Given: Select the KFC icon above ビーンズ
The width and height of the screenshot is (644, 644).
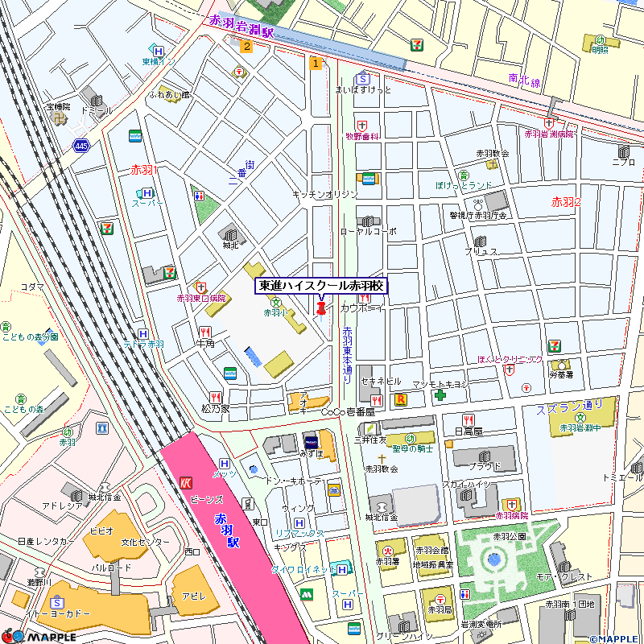Looking at the screenshot, I should tap(186, 483).
